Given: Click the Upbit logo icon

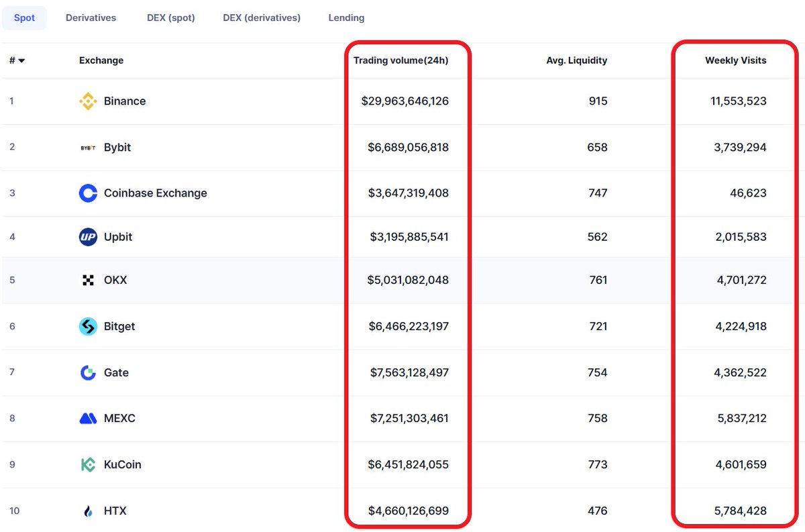Looking at the screenshot, I should pyautogui.click(x=88, y=237).
